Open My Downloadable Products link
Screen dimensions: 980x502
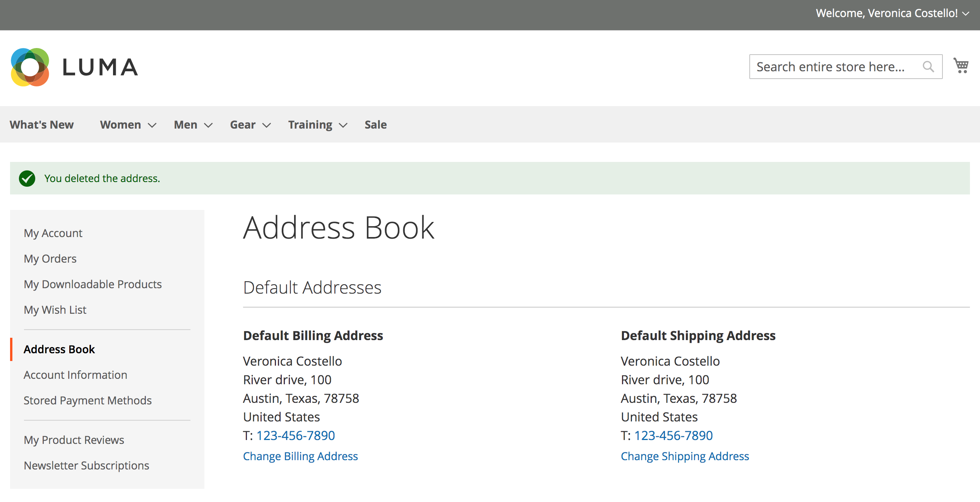(x=93, y=284)
